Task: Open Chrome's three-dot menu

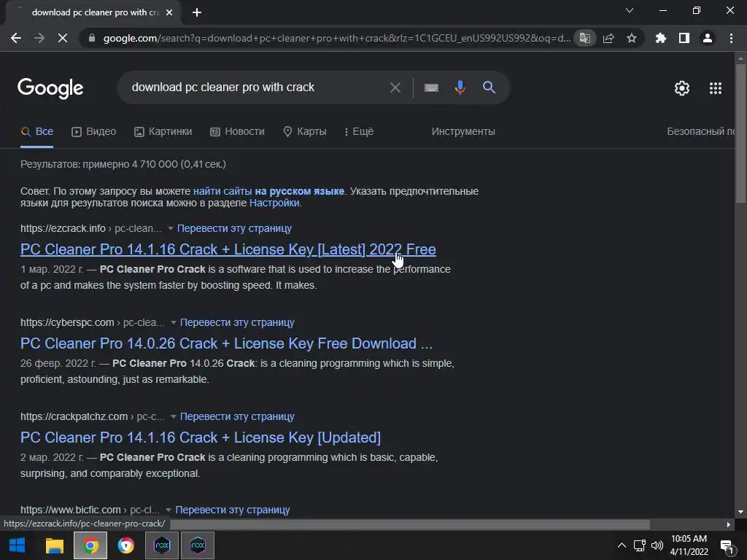Action: pos(731,38)
